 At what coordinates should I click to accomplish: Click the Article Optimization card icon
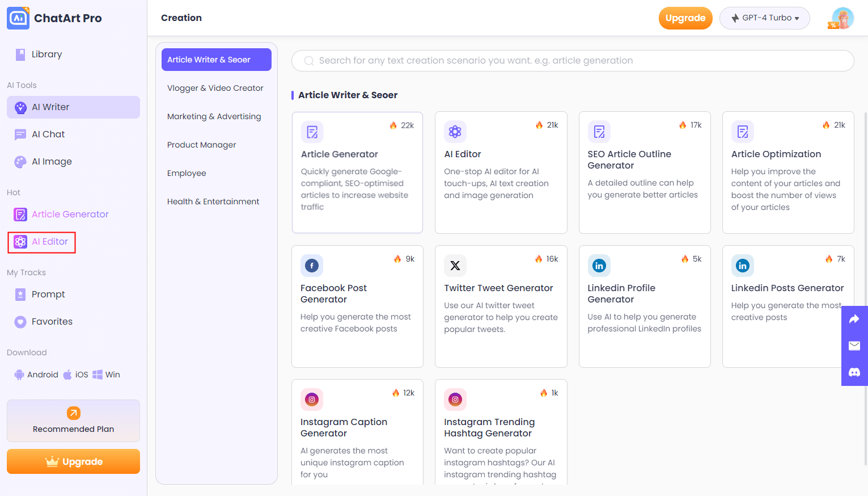point(743,132)
